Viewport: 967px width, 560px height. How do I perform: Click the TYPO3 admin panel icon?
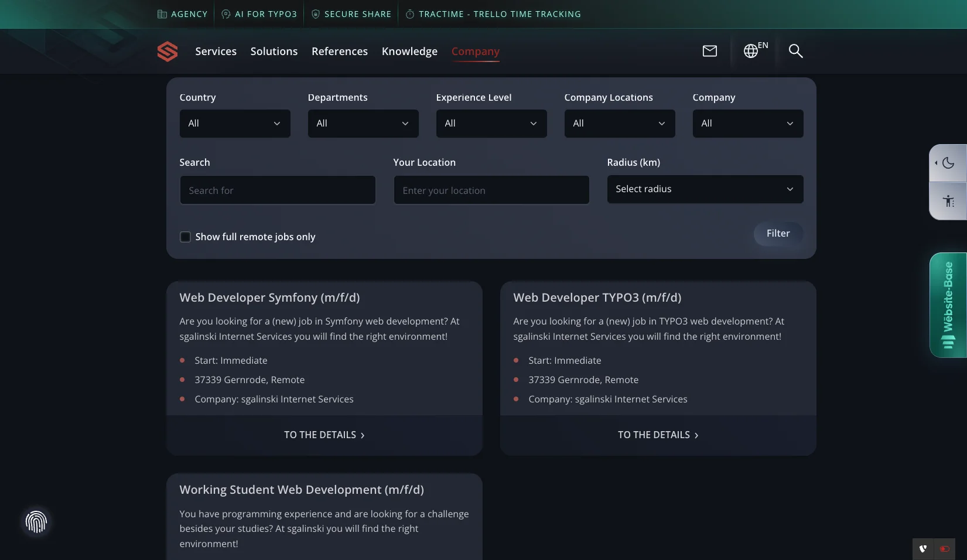coord(923,549)
